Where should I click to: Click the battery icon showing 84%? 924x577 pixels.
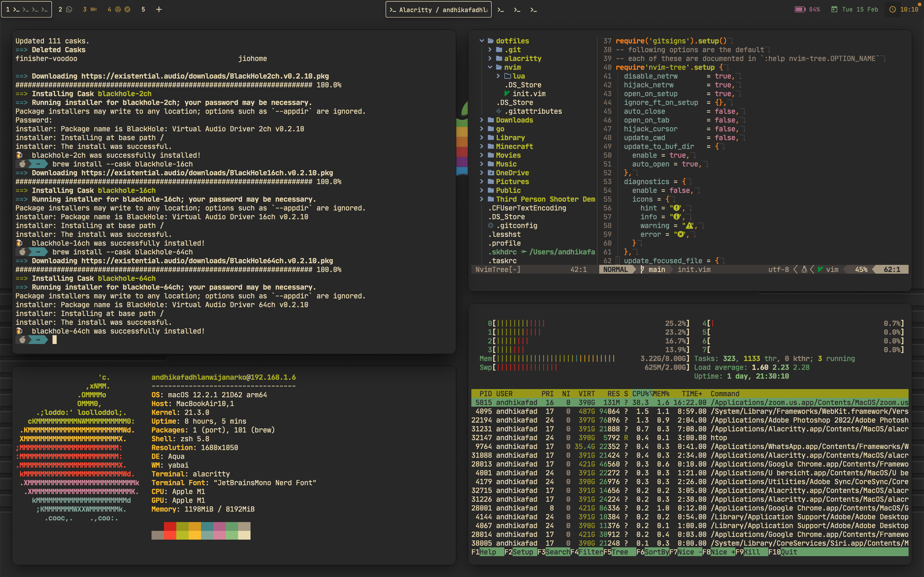(800, 10)
